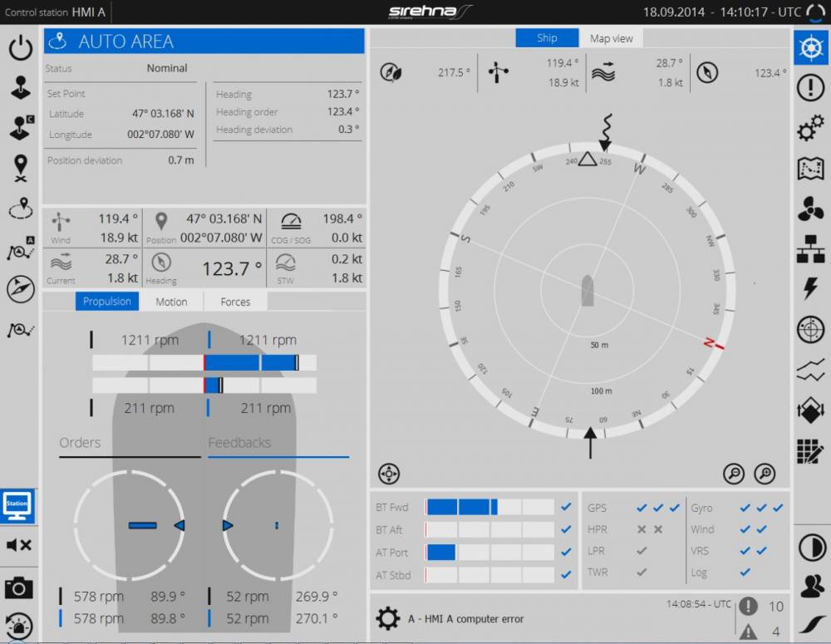Click the Control station HMI A label

pos(55,12)
